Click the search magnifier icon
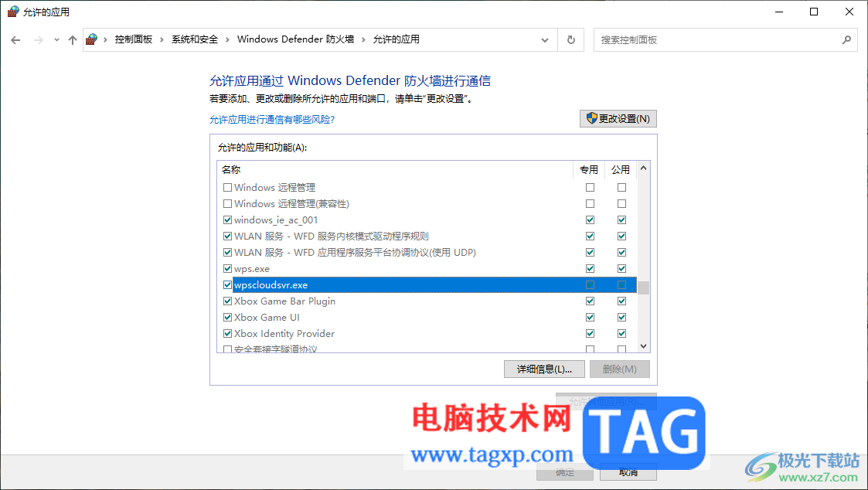The width and height of the screenshot is (868, 490). point(846,40)
